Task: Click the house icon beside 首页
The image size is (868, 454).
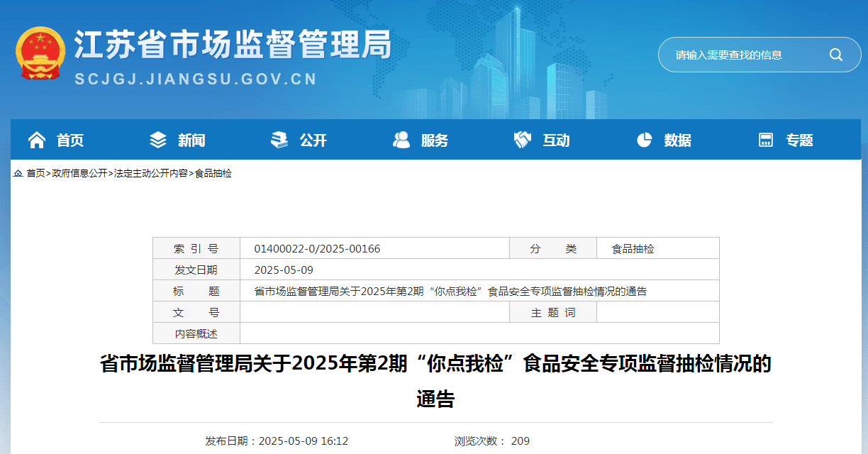Action: [x=37, y=140]
